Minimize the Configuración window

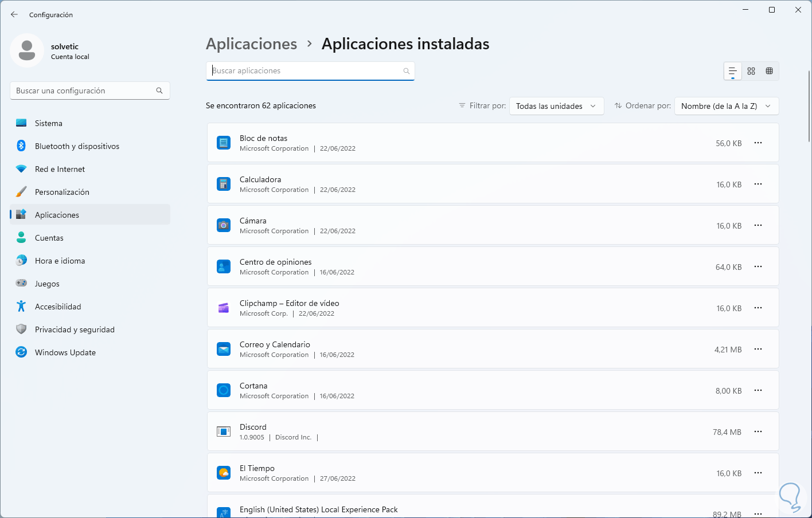tap(746, 10)
